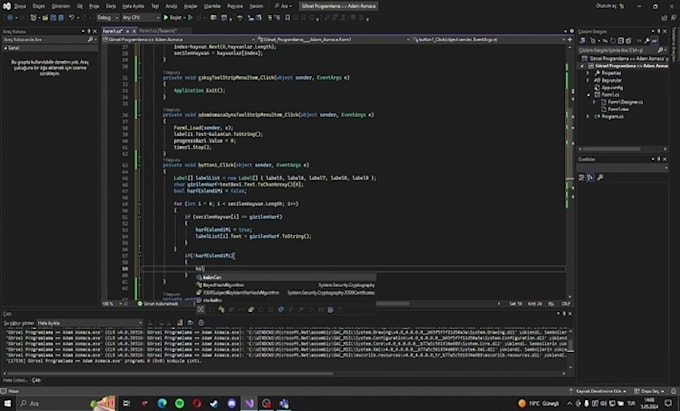Open the Dosya menu

click(x=20, y=6)
